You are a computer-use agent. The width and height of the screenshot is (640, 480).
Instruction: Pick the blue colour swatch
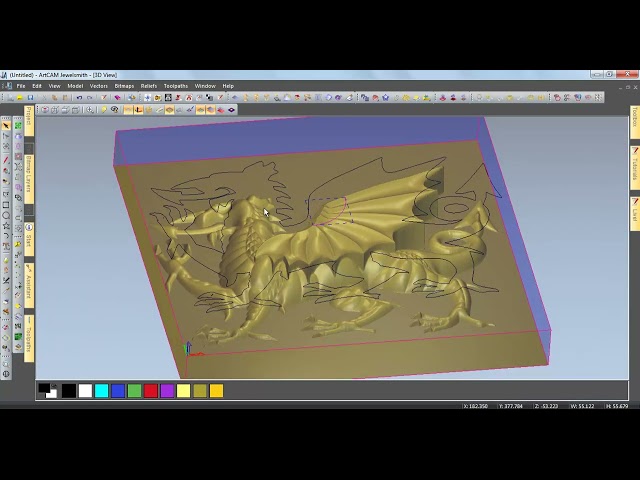click(118, 391)
